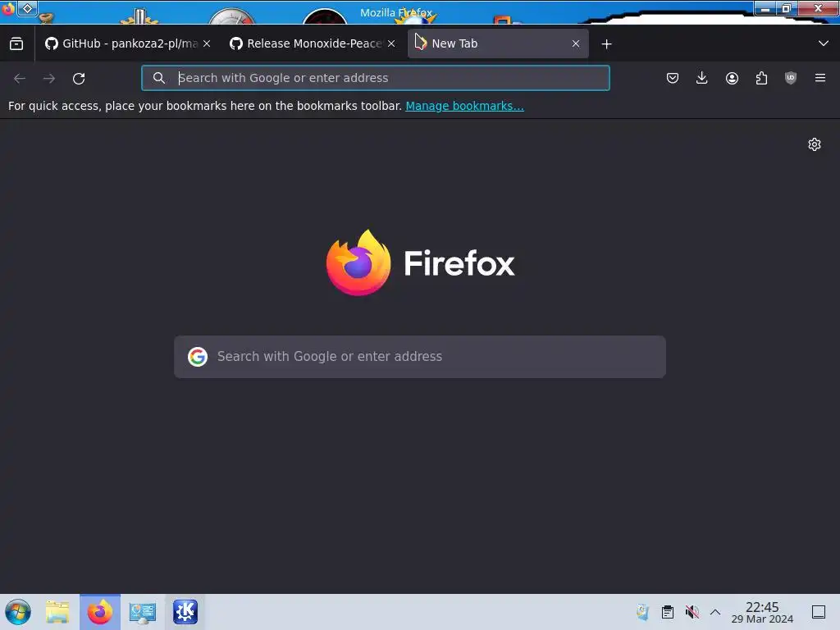Close the New Tab tab
Viewport: 840px width, 630px height.
[576, 43]
